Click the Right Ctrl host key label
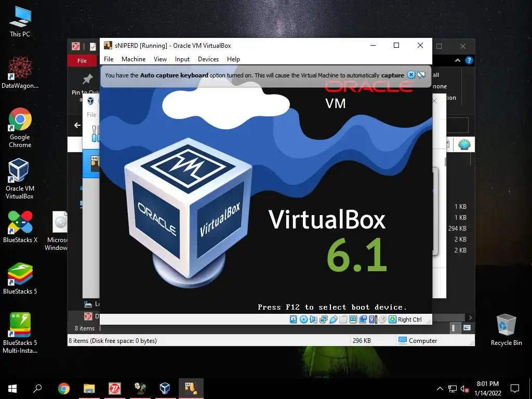532x399 pixels. click(x=409, y=320)
